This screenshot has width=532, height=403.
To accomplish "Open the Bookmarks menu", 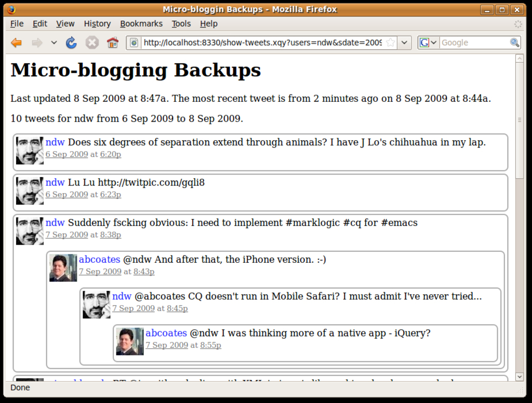I will coord(141,24).
